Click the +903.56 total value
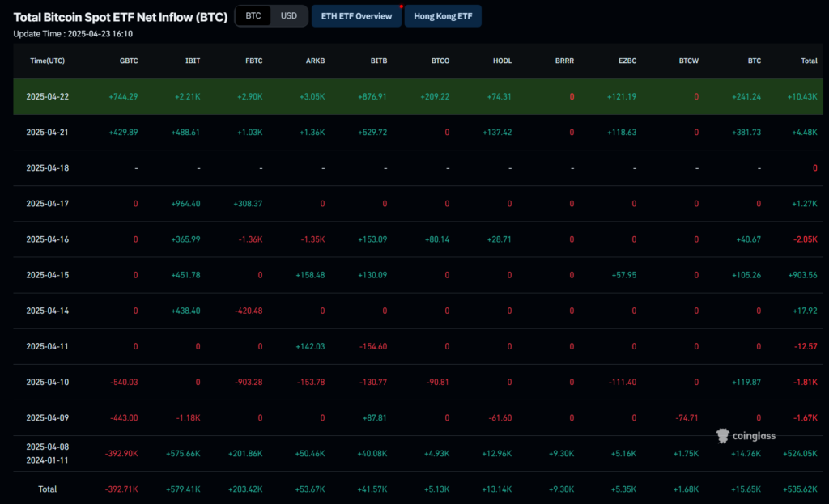829x504 pixels. click(802, 275)
